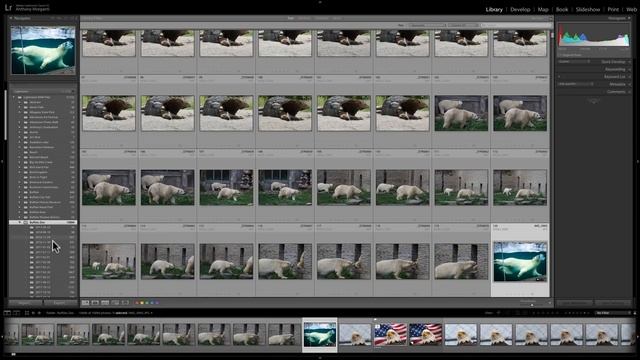Viewport: 640px width, 360px height.
Task: Hide the filmstrip with the bottom edge arrow
Action: pos(320,358)
